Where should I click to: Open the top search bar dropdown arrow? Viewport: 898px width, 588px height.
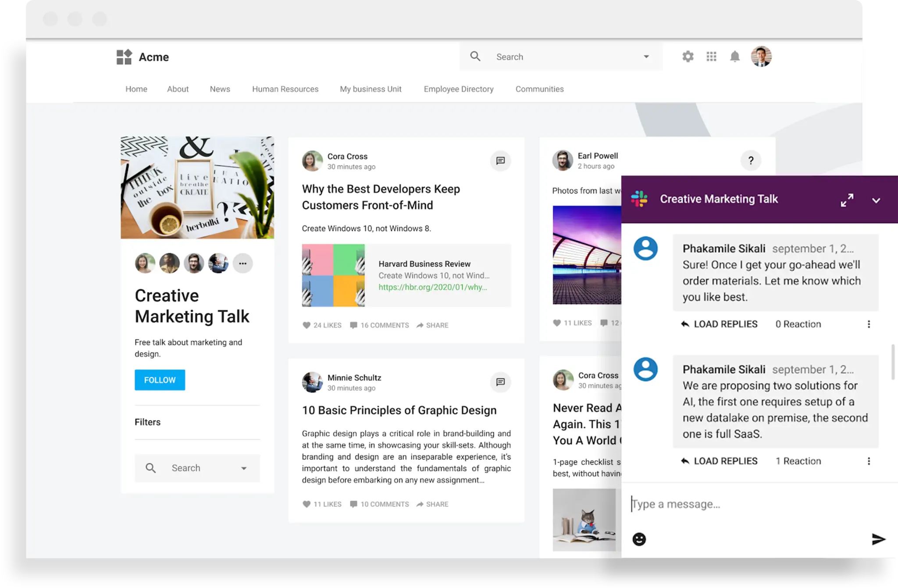[x=646, y=57]
